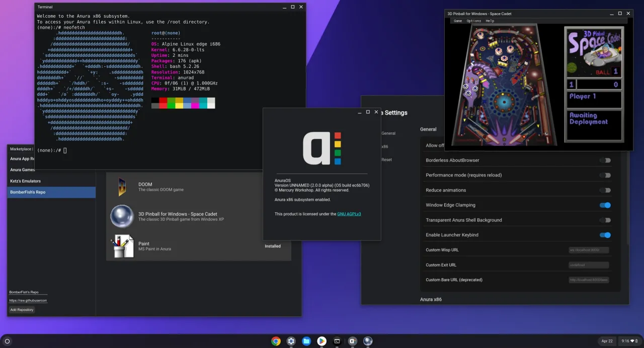644x348 pixels.
Task: Open the Files app on the shelf
Action: tap(306, 341)
